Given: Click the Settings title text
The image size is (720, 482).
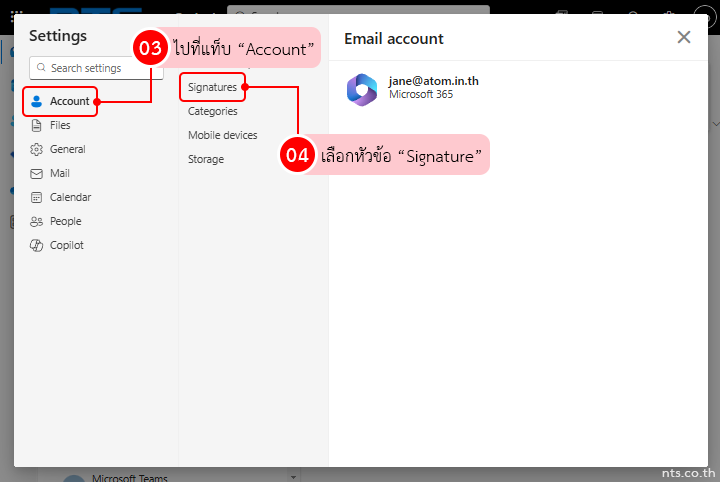Looking at the screenshot, I should (58, 36).
